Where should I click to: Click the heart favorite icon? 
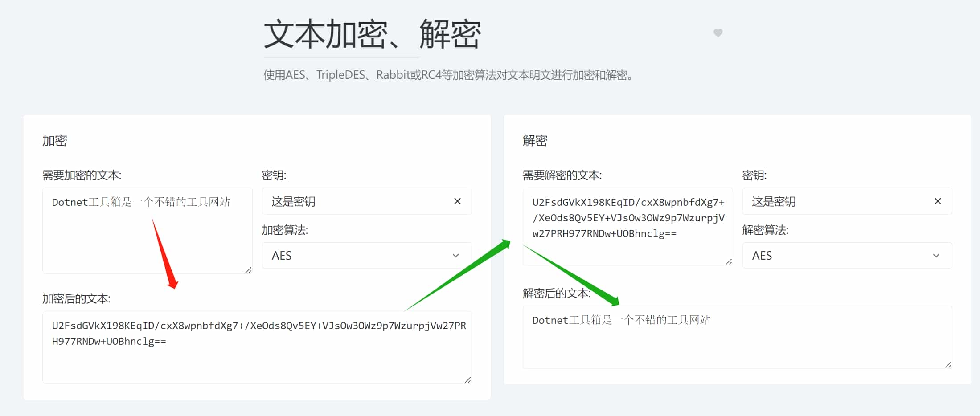718,33
